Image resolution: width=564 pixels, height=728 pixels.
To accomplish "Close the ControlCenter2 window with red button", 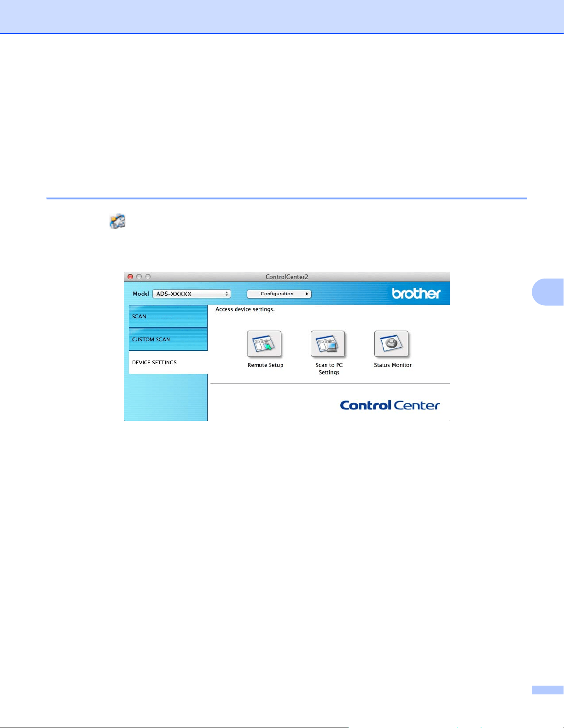I will tap(130, 277).
